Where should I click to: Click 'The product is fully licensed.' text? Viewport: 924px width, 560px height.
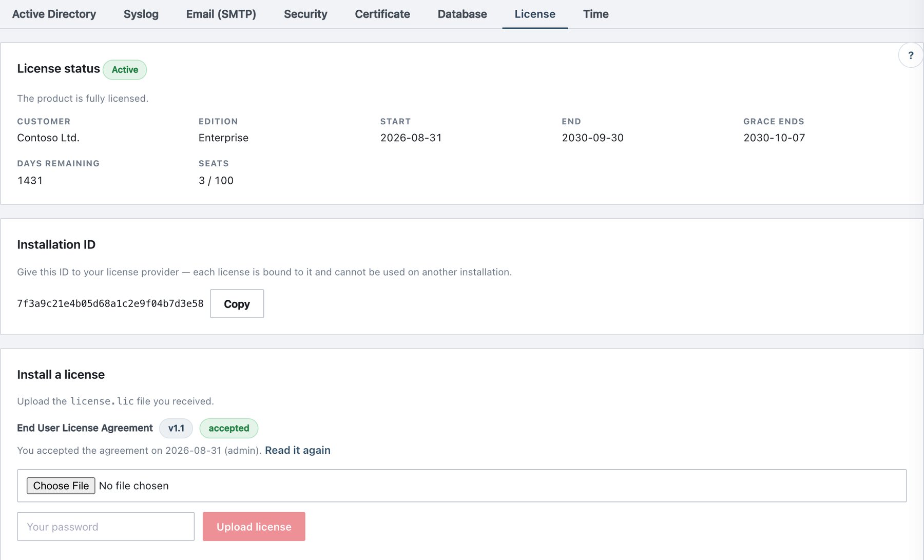coord(83,99)
